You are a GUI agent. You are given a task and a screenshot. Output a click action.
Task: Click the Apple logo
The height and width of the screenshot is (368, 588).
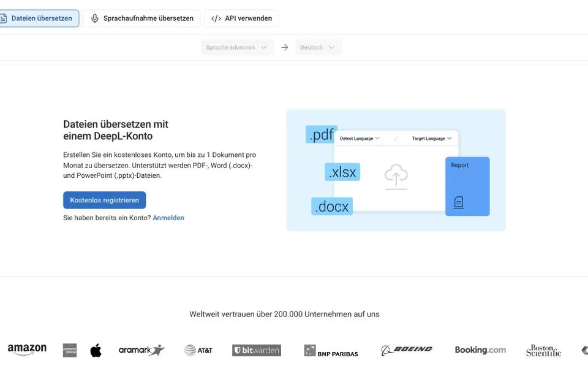[96, 350]
